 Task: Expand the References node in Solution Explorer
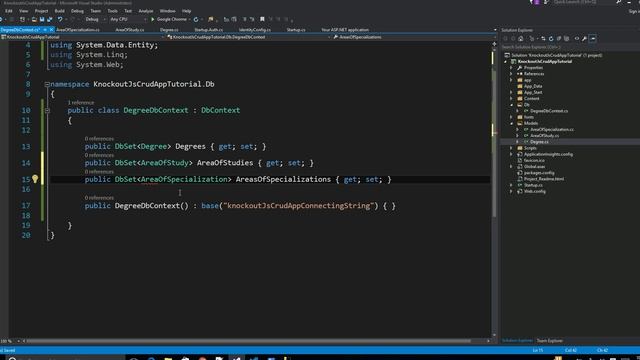point(511,74)
